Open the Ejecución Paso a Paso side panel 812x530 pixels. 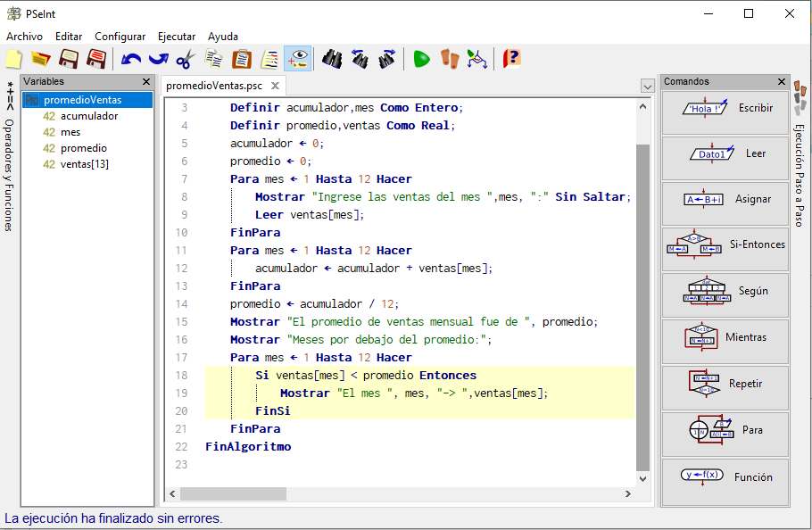click(800, 154)
